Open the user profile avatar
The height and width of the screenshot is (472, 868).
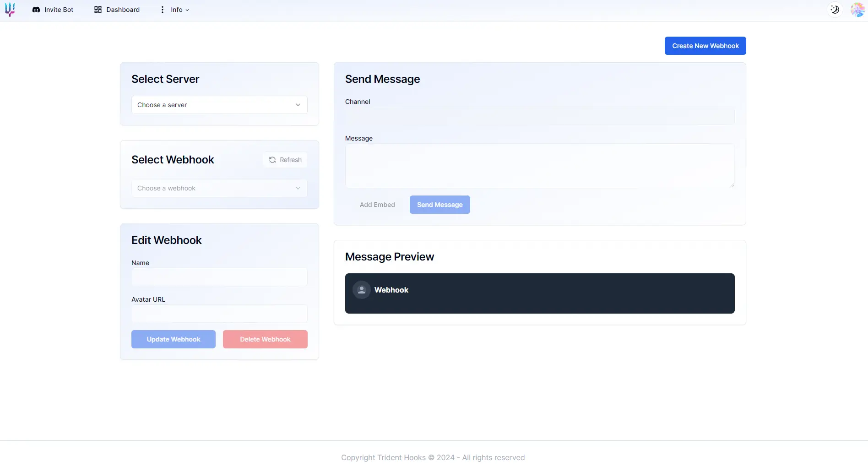857,10
